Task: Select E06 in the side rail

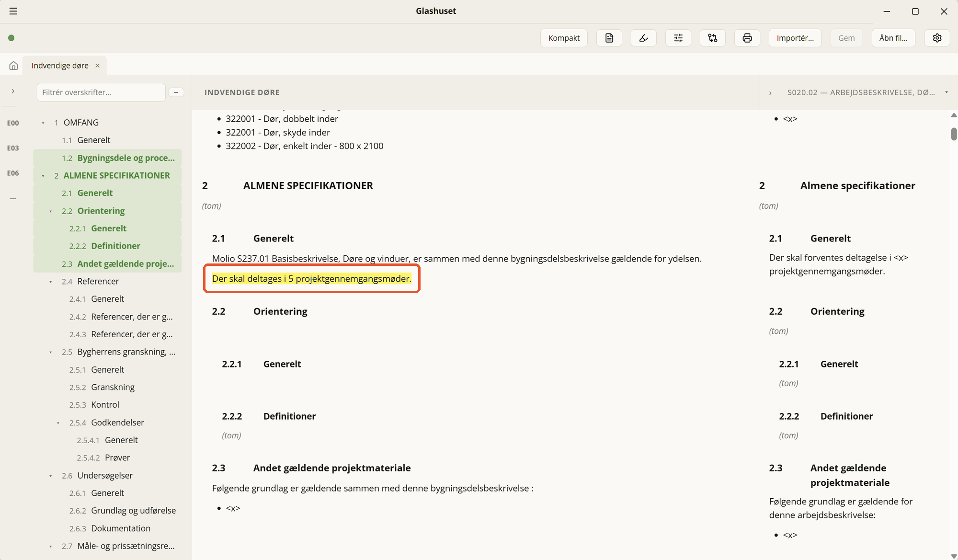Action: [13, 173]
